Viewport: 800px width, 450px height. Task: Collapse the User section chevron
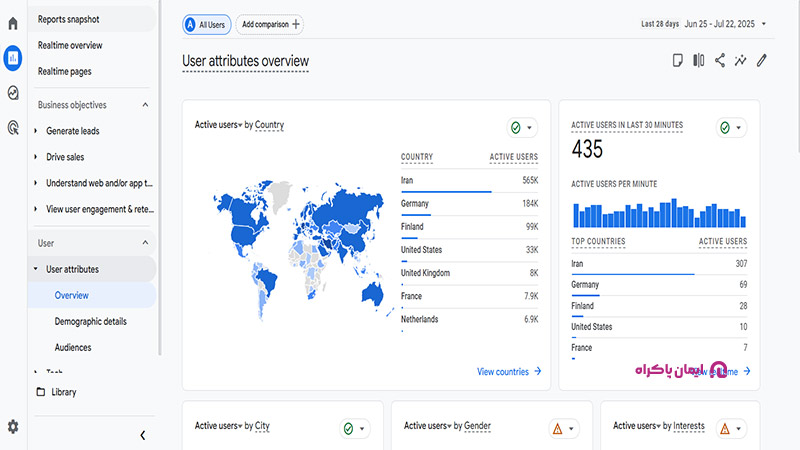pos(145,243)
